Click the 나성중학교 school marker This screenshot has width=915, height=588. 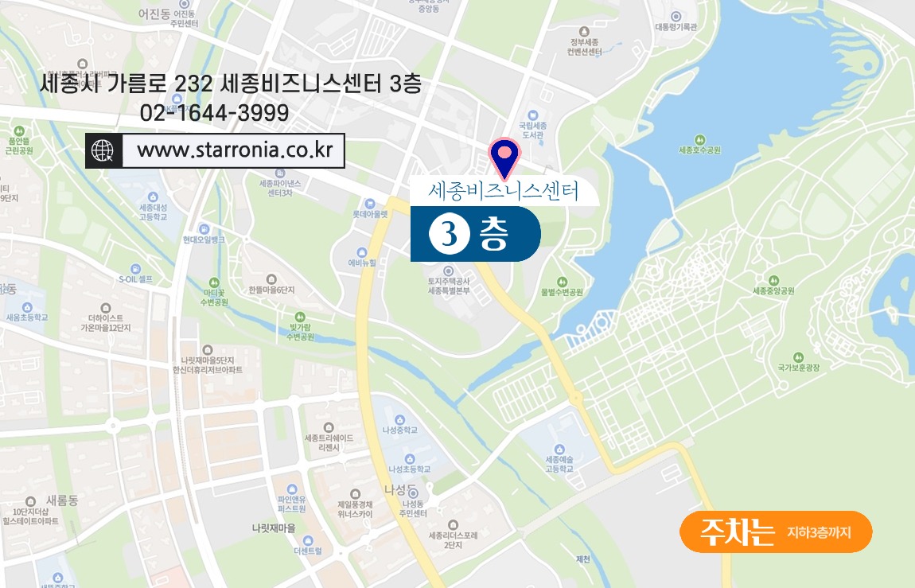click(399, 420)
